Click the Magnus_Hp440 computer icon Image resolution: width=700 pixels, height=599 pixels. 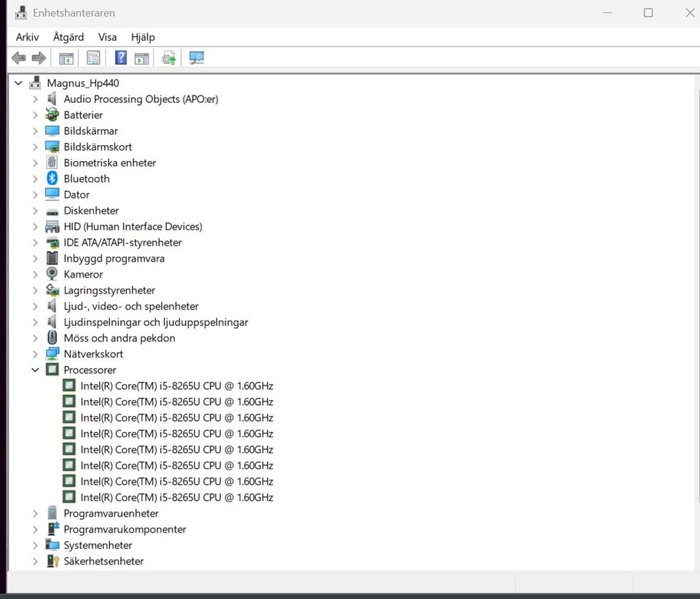35,83
